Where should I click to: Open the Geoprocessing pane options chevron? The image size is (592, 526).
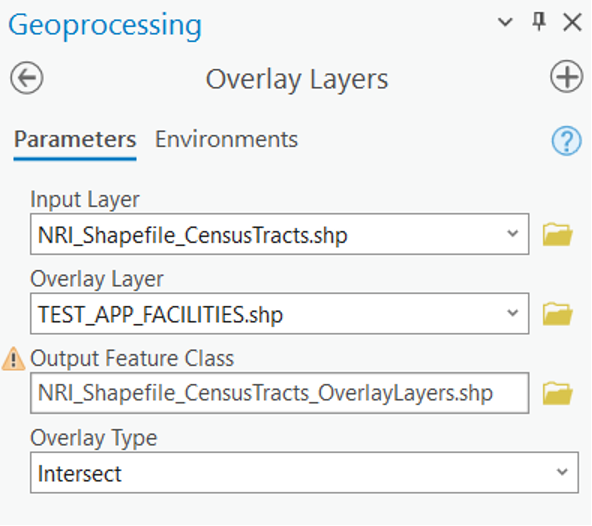tap(505, 22)
